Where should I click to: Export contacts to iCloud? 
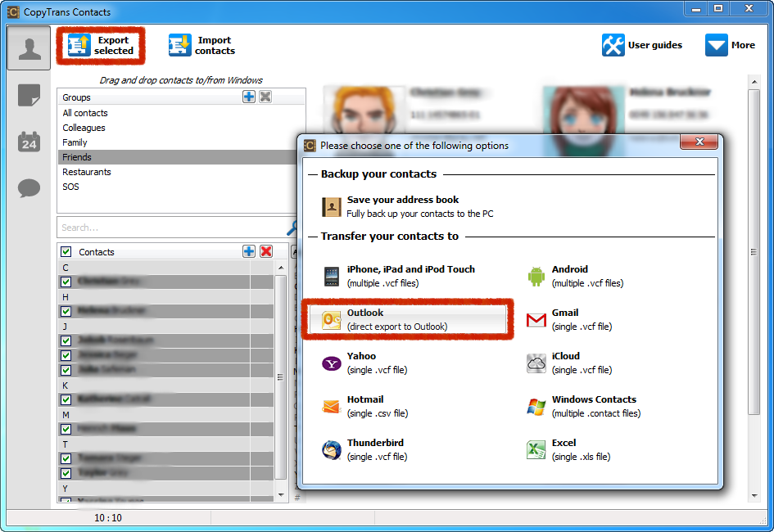[x=569, y=363]
